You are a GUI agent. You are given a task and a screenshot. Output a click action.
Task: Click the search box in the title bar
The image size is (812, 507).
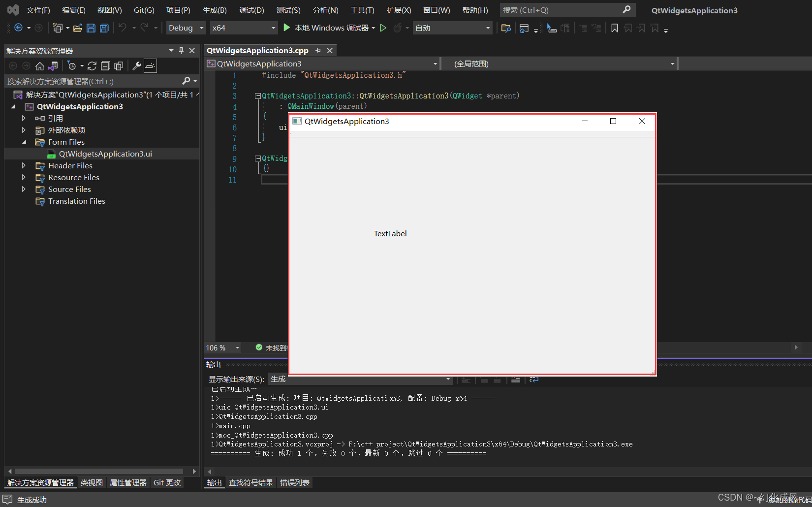(x=561, y=10)
